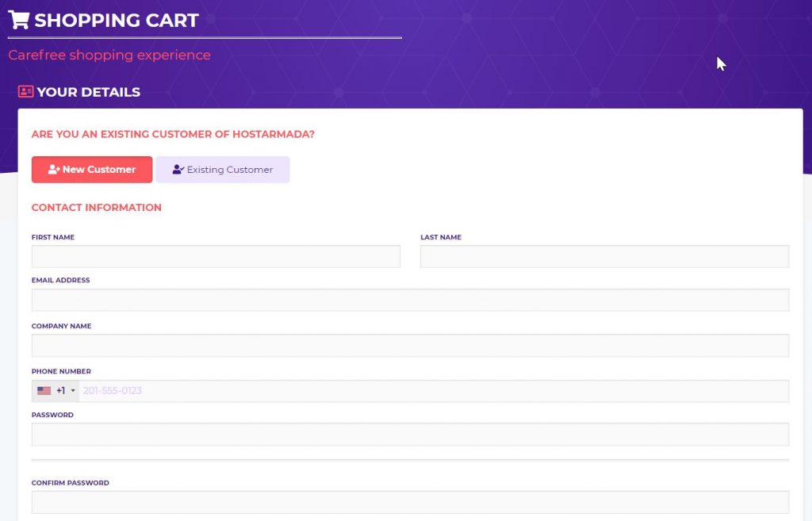This screenshot has width=812, height=521.
Task: Click the ID card icon beside Your Details
Action: [25, 92]
